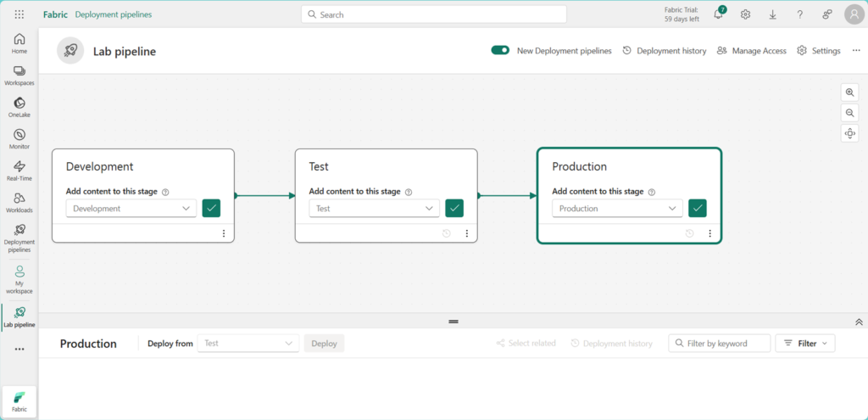Open the Test stage more options menu

[x=466, y=233]
